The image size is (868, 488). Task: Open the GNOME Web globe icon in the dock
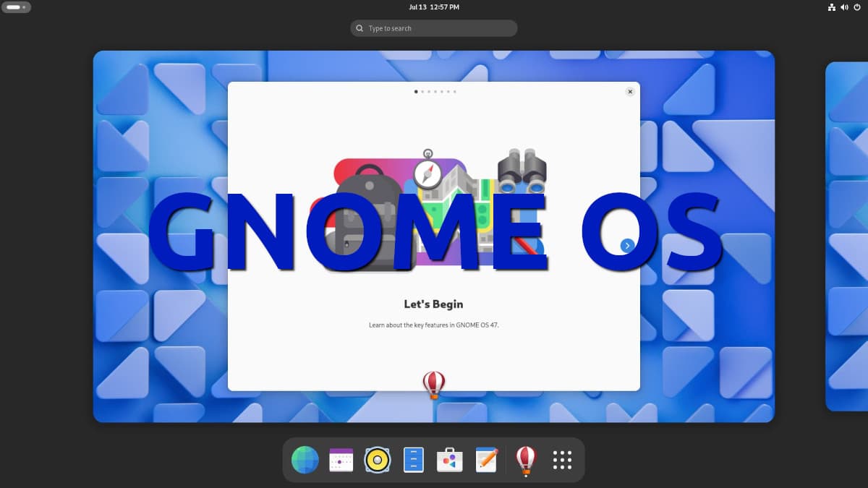click(305, 460)
